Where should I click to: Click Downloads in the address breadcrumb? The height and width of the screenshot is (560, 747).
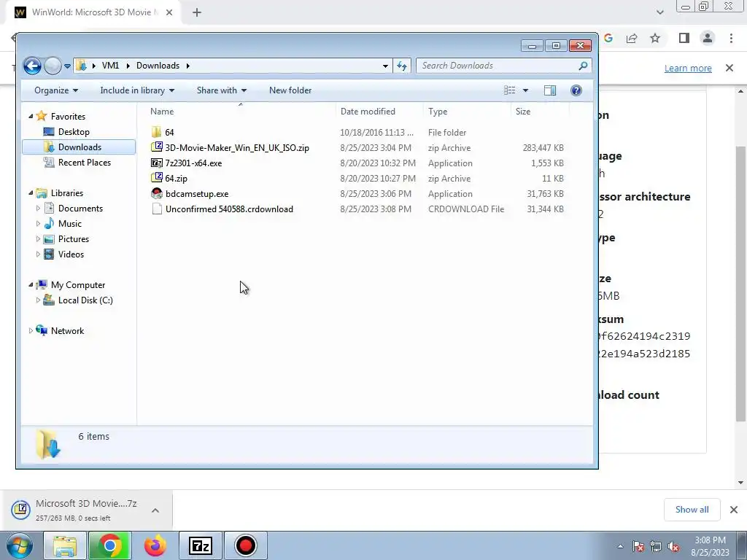click(158, 66)
